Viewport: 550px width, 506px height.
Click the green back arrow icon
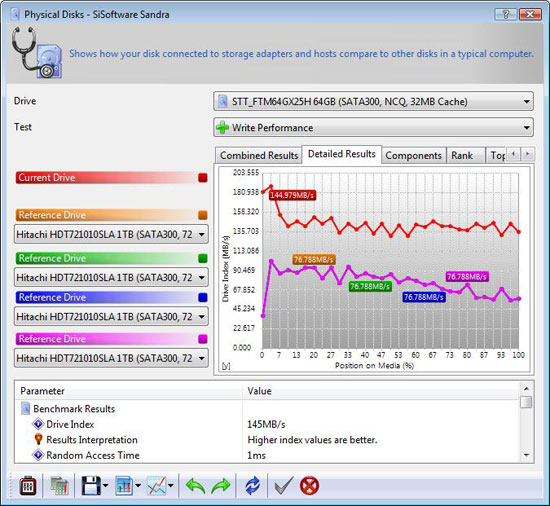(x=195, y=486)
